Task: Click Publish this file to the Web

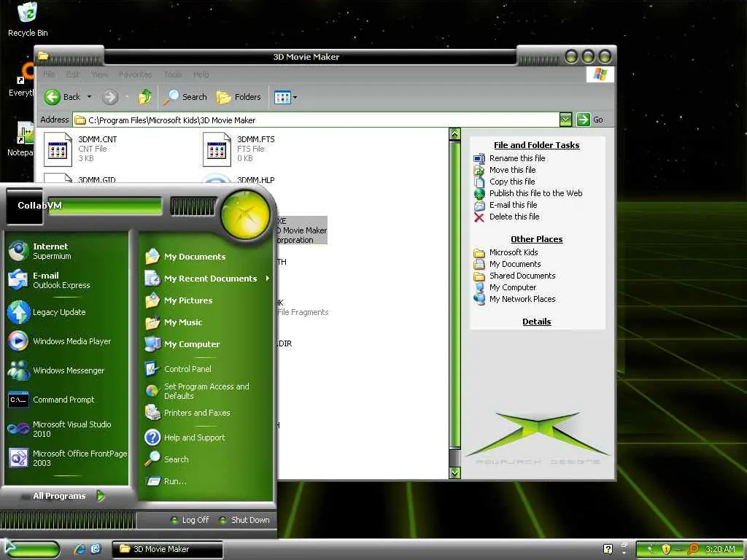Action: pyautogui.click(x=535, y=193)
